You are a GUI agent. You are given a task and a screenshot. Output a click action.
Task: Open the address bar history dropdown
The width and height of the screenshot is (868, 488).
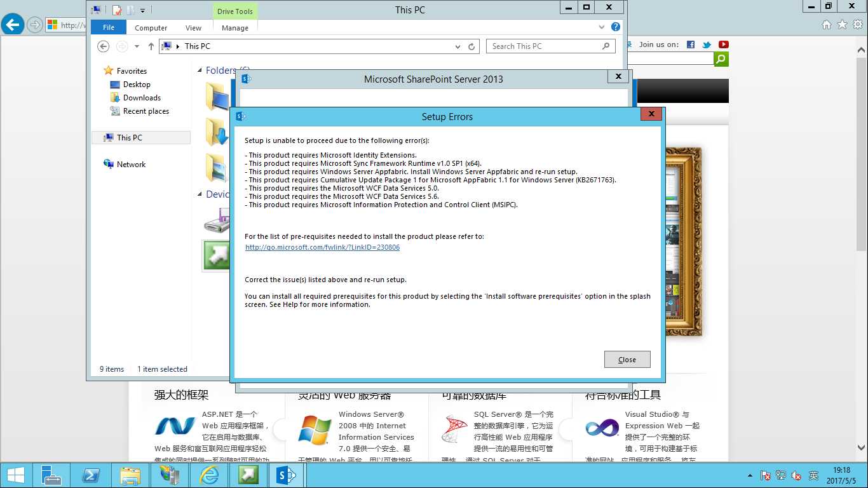(458, 46)
